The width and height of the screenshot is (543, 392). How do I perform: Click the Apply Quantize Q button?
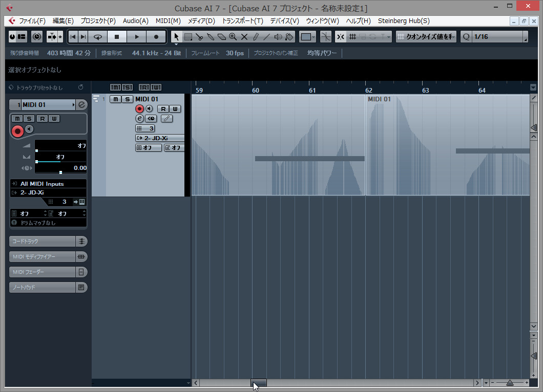[466, 37]
